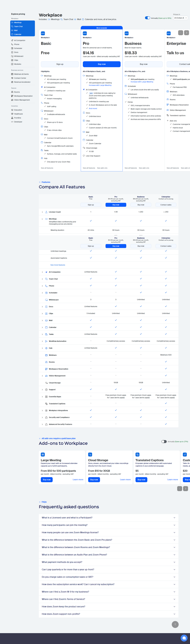Click See all features on Basic card

pyautogui.click(x=47, y=168)
